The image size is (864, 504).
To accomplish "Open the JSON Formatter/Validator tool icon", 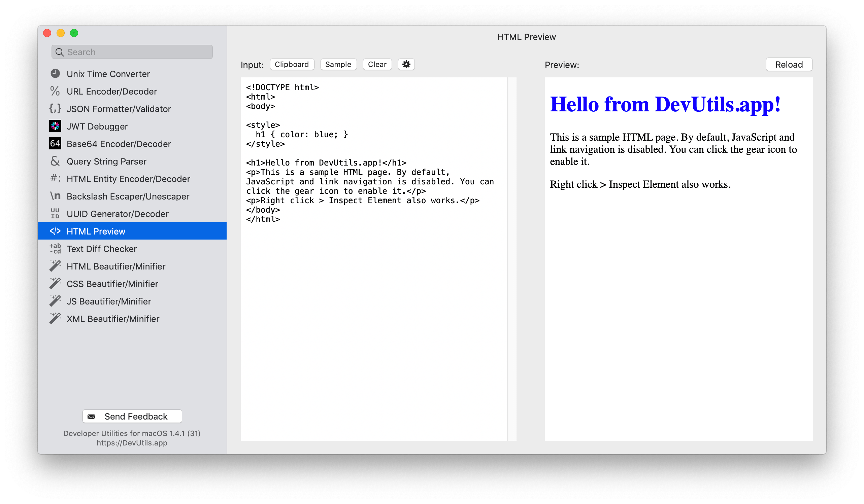I will tap(55, 108).
